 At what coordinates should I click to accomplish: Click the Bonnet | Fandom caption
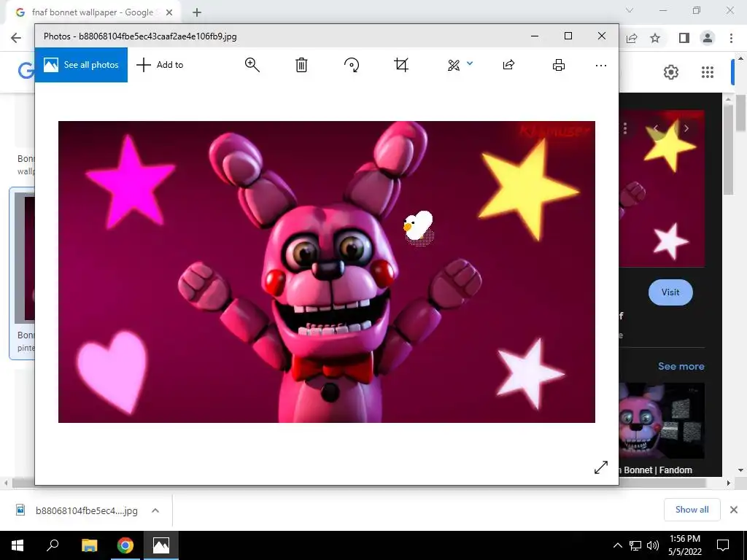(657, 470)
